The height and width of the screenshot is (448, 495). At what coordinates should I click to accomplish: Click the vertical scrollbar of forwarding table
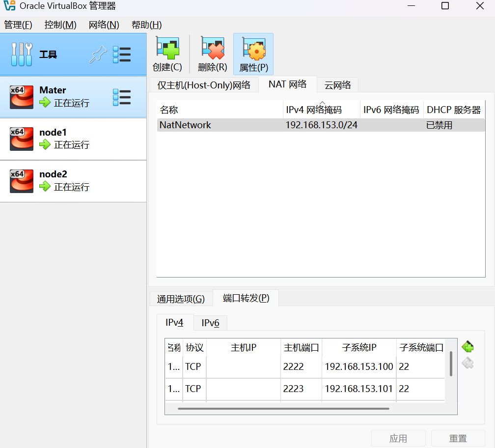[x=451, y=364]
